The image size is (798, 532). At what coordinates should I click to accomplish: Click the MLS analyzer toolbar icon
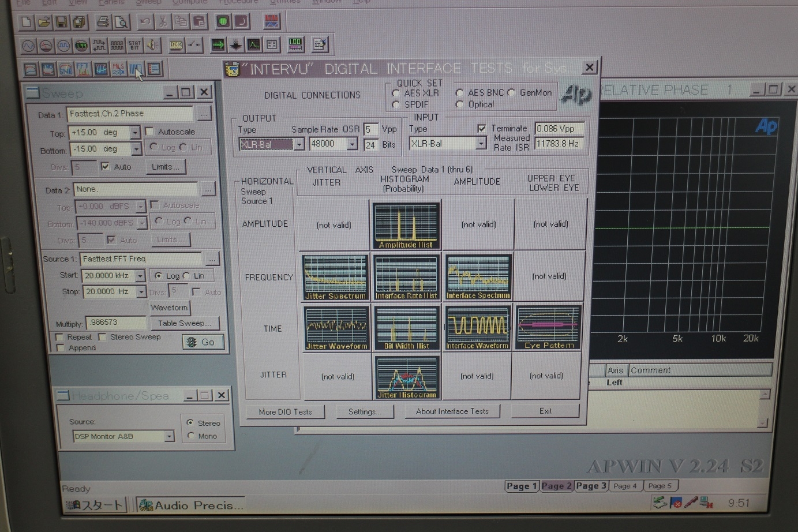tap(118, 70)
